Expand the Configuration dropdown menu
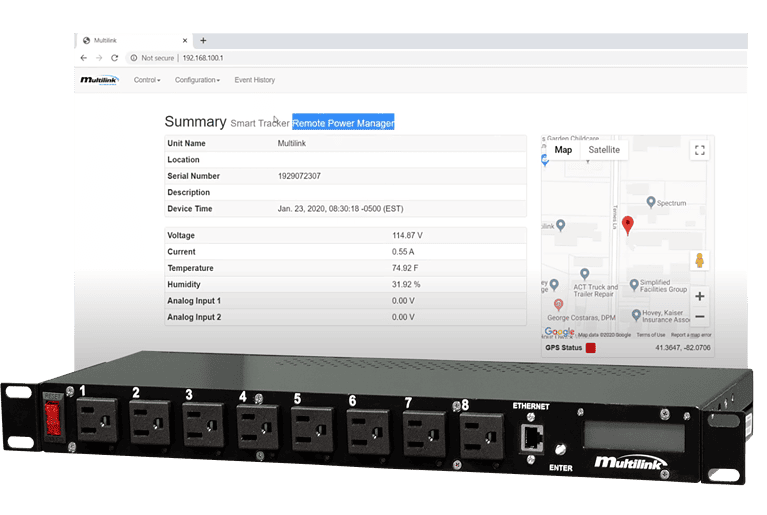 coord(197,80)
